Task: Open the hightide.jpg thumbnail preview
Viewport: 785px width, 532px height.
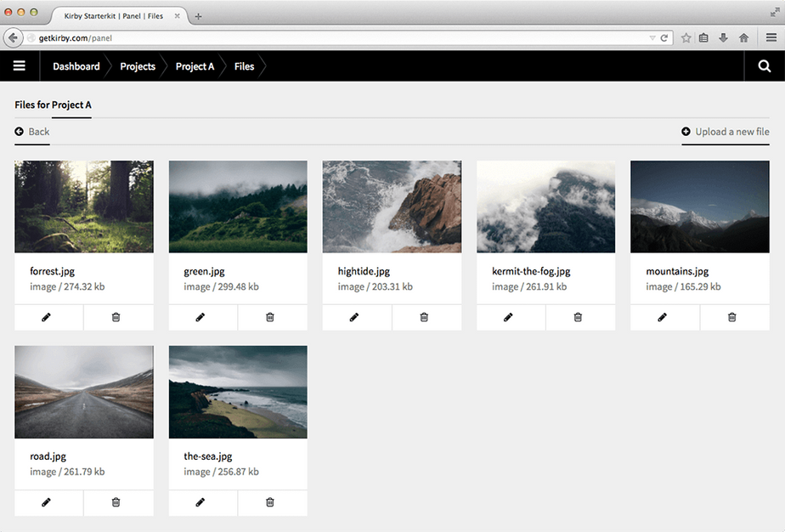Action: tap(392, 206)
